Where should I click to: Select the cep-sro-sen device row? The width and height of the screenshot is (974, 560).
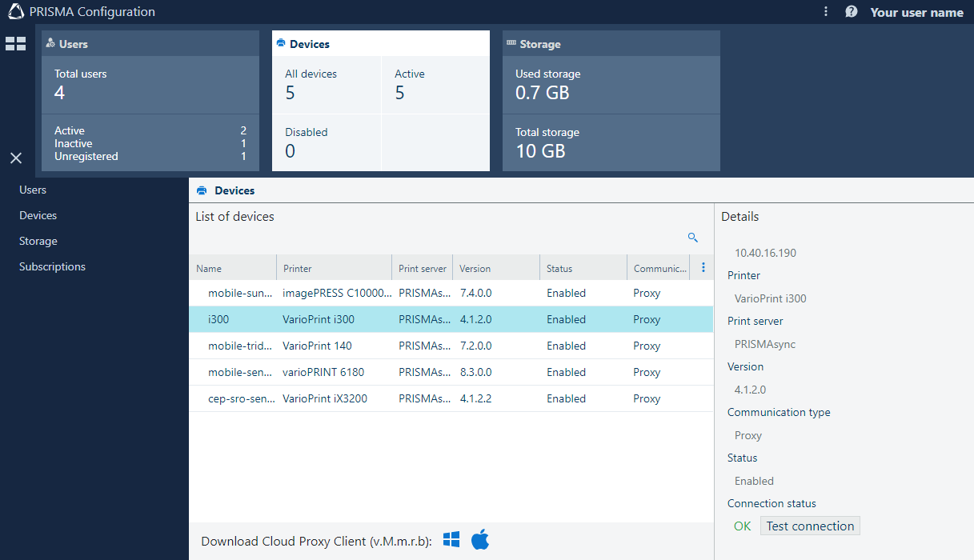pos(451,398)
